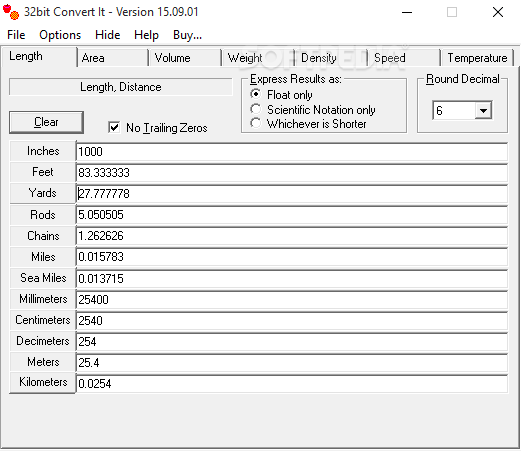
Task: Open the Buy... menu
Action: pos(187,35)
